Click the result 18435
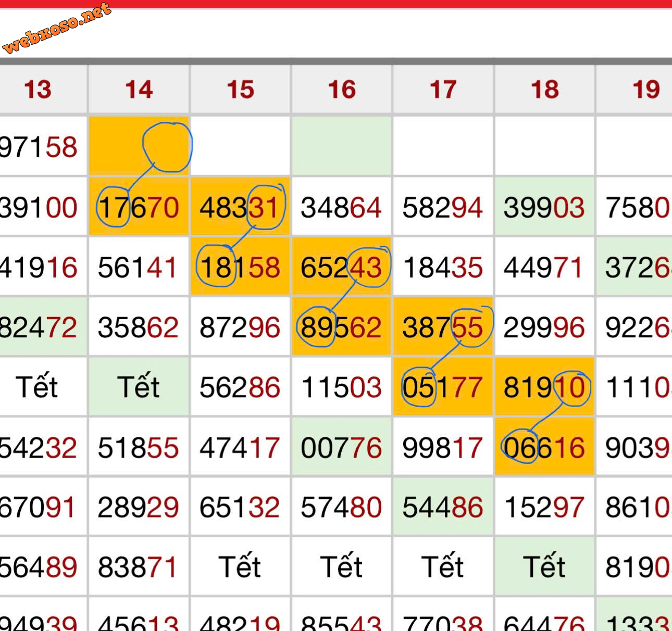Viewport: 672px width, 631px height. click(x=443, y=267)
